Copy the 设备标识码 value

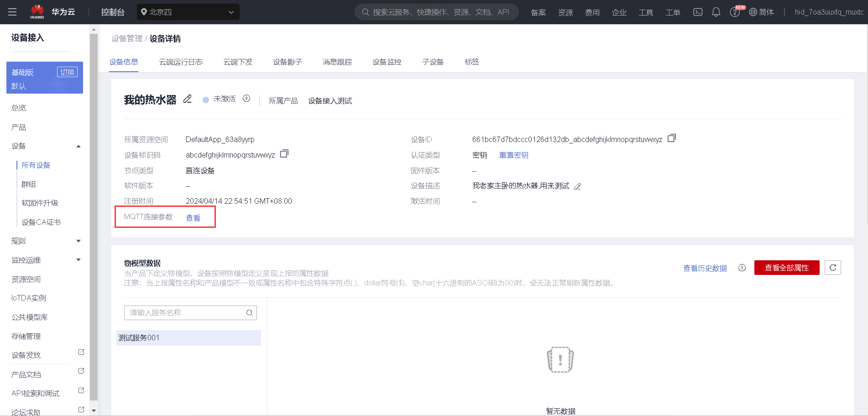[284, 153]
